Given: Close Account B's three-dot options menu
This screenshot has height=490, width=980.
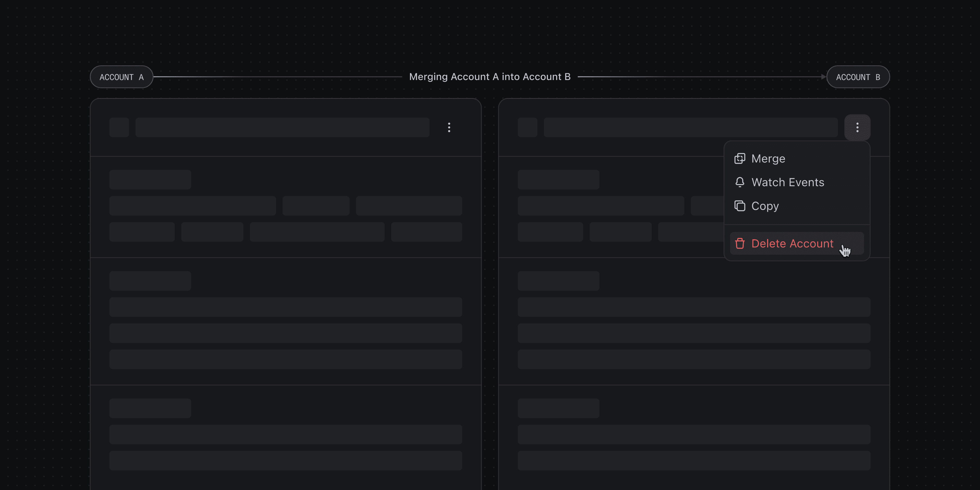Looking at the screenshot, I should pyautogui.click(x=857, y=127).
